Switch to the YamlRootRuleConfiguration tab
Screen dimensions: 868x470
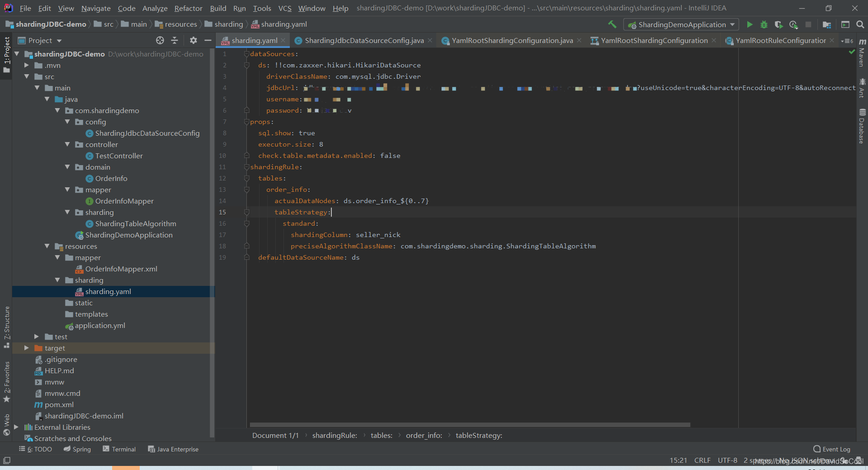tap(781, 40)
